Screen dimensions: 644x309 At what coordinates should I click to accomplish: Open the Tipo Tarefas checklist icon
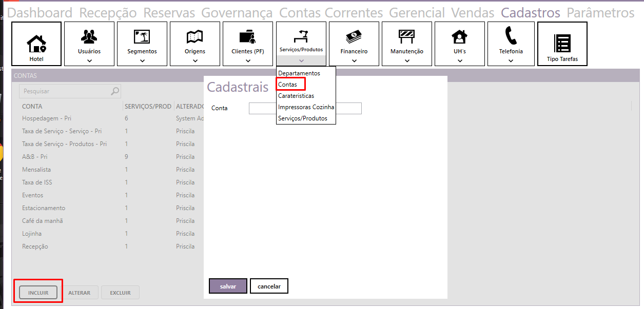pos(562,43)
